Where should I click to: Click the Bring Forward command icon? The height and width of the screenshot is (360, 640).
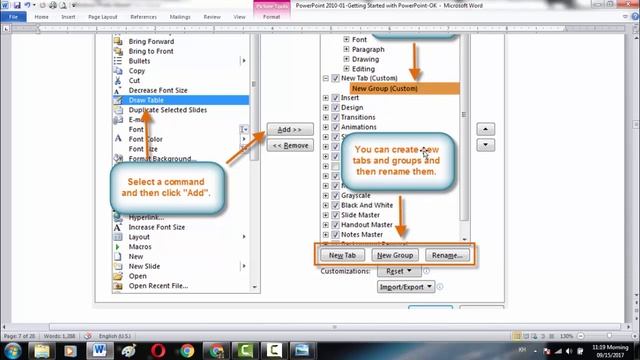click(x=118, y=41)
